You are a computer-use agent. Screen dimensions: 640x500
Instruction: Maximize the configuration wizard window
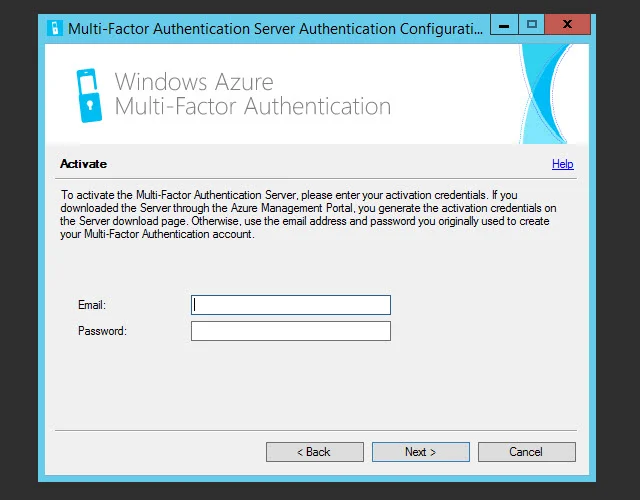(531, 24)
